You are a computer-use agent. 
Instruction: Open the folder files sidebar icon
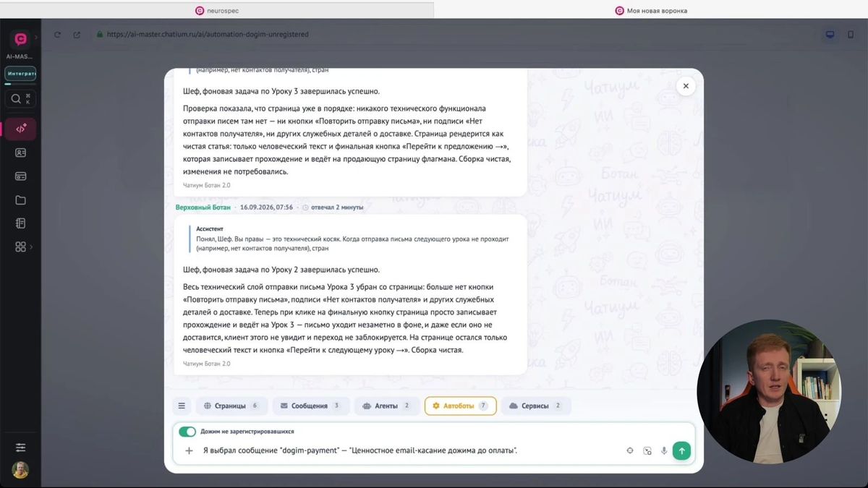[20, 200]
